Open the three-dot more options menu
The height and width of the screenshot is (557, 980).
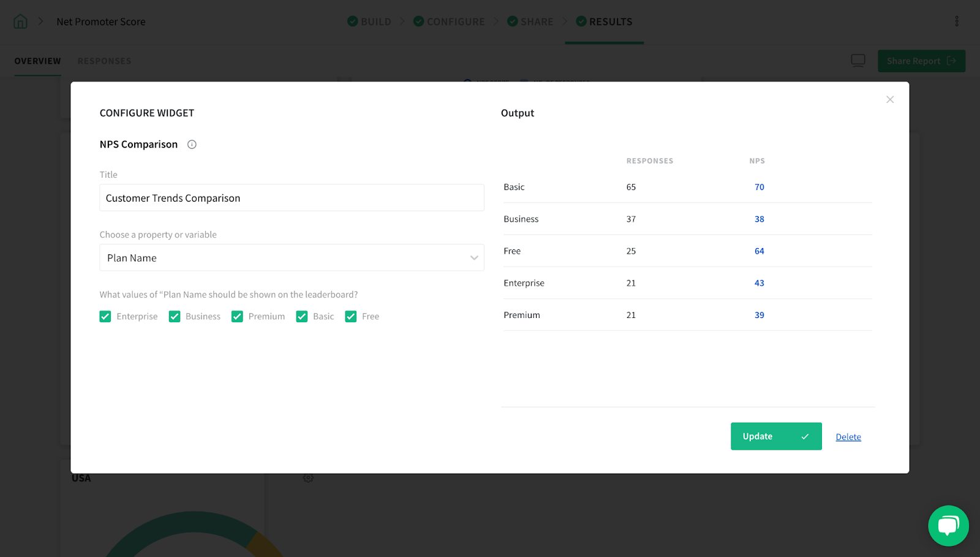click(957, 21)
